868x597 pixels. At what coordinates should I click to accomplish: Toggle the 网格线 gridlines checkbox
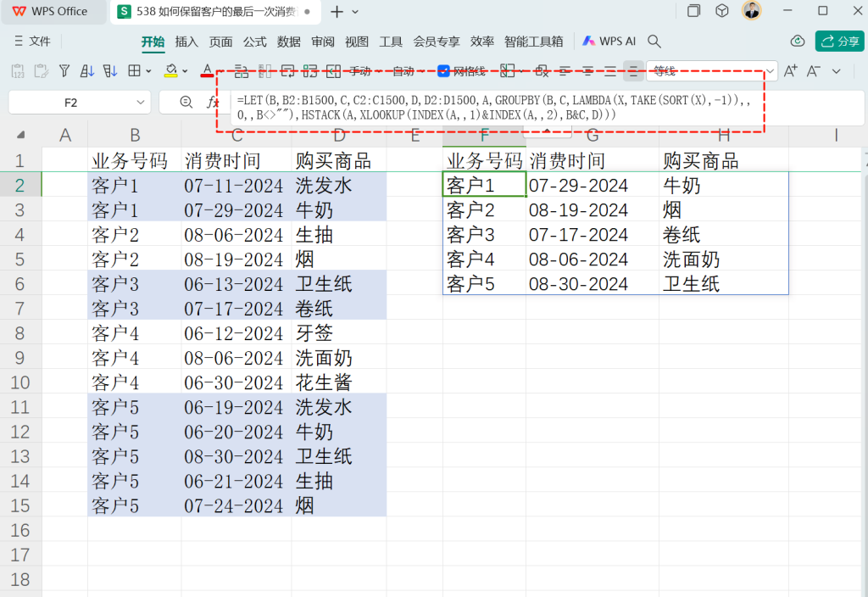click(x=443, y=71)
